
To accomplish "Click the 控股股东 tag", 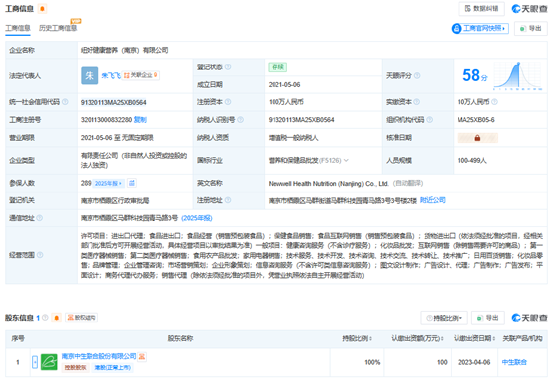I will pyautogui.click(x=75, y=367).
